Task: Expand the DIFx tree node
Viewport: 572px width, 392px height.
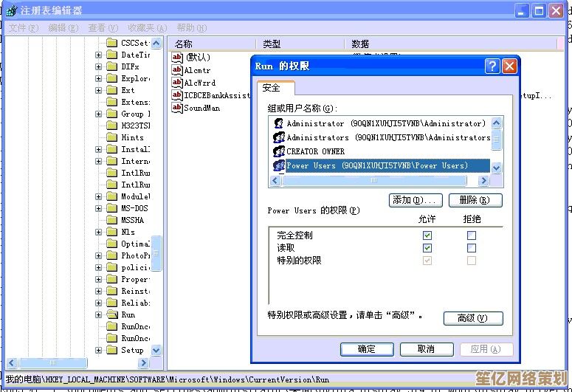Action: [x=98, y=66]
